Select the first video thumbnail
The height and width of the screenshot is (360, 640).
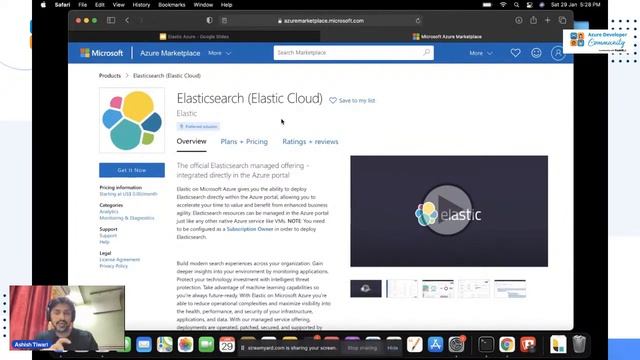[366, 289]
